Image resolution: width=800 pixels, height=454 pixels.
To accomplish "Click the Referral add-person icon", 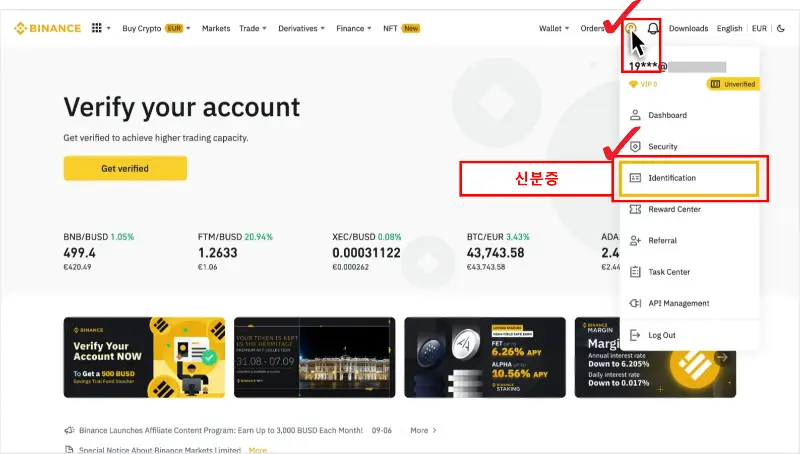I will (635, 241).
